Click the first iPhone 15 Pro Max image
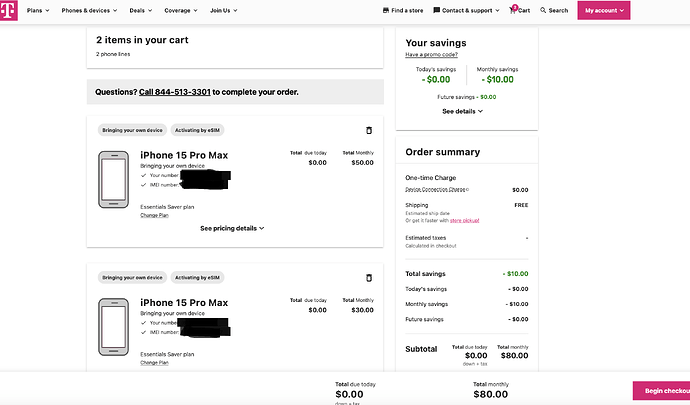690x405 pixels. coord(112,179)
